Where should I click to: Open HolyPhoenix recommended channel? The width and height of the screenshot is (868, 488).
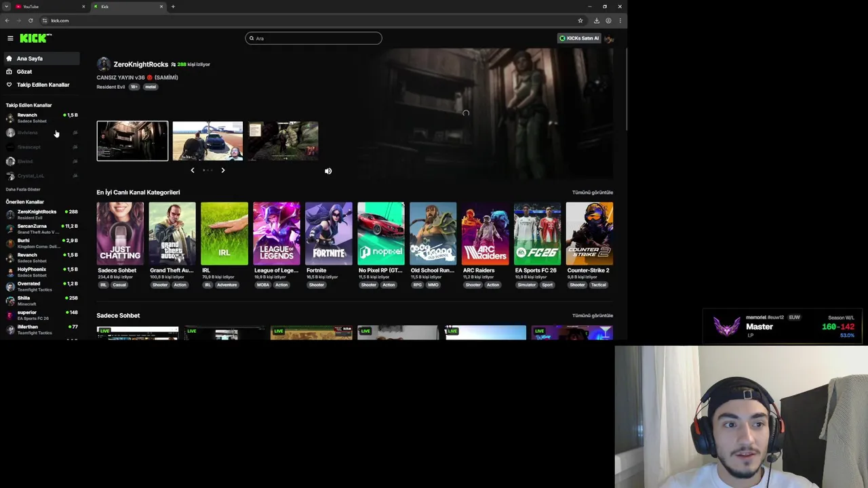click(41, 272)
